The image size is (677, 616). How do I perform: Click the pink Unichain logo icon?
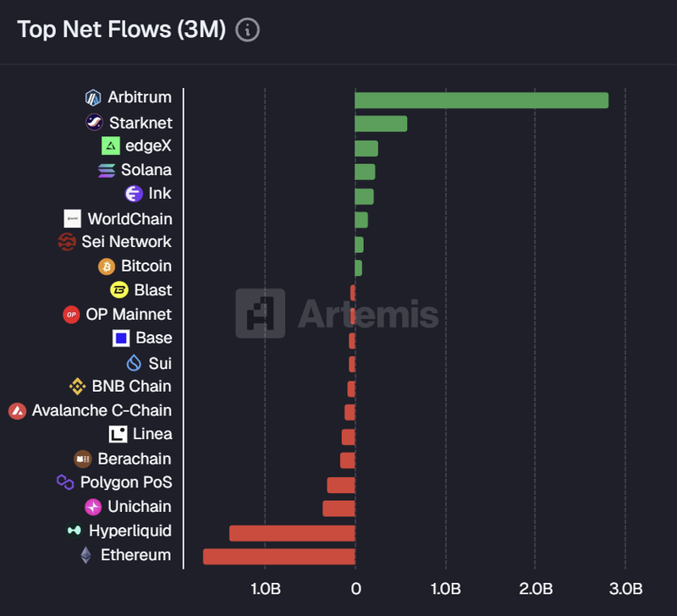pos(93,507)
